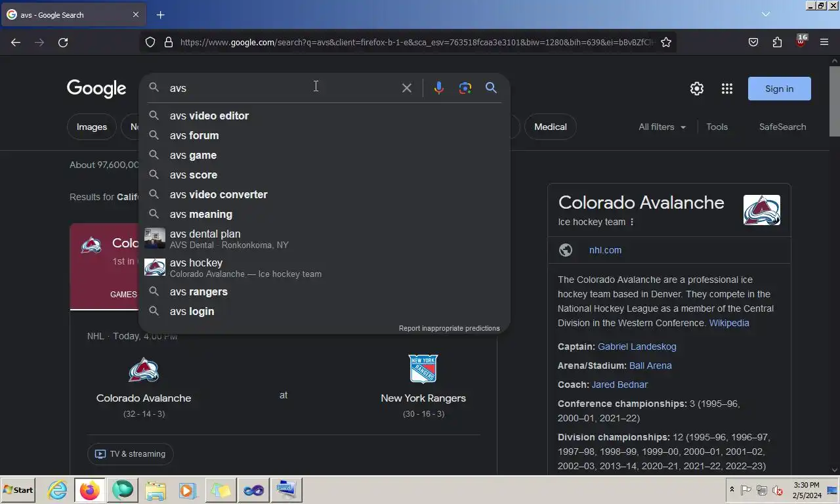
Task: Open the GAMES tab in sports card
Action: pyautogui.click(x=123, y=295)
